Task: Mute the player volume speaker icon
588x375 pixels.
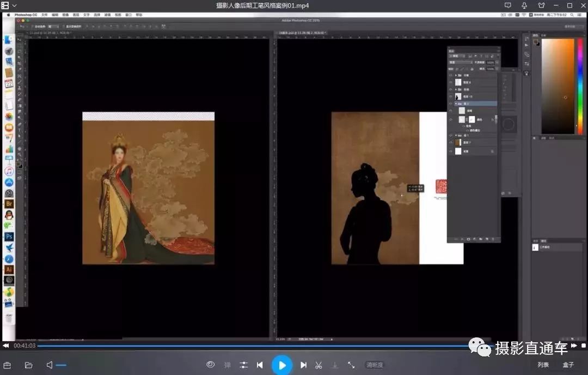Action: click(x=49, y=365)
